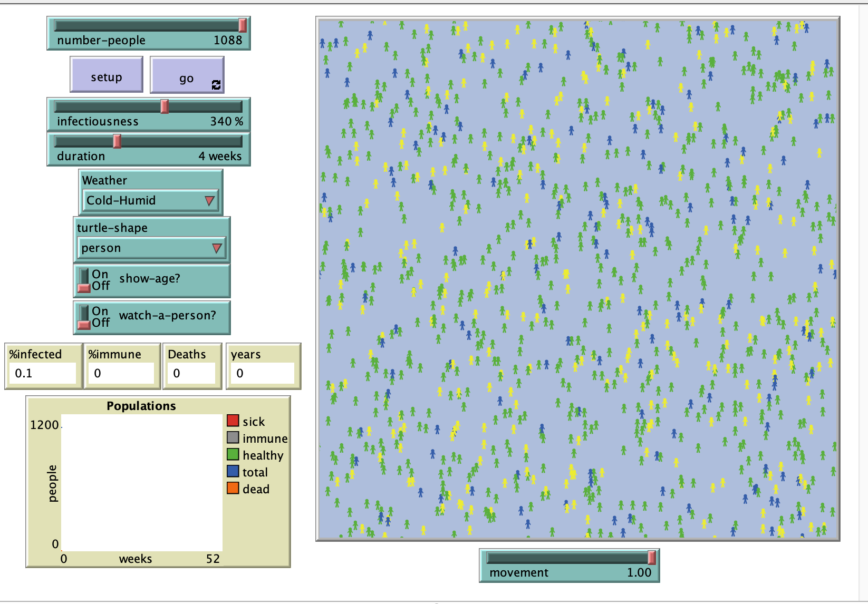Click the %infected monitor value field
The height and width of the screenshot is (604, 868).
(43, 373)
